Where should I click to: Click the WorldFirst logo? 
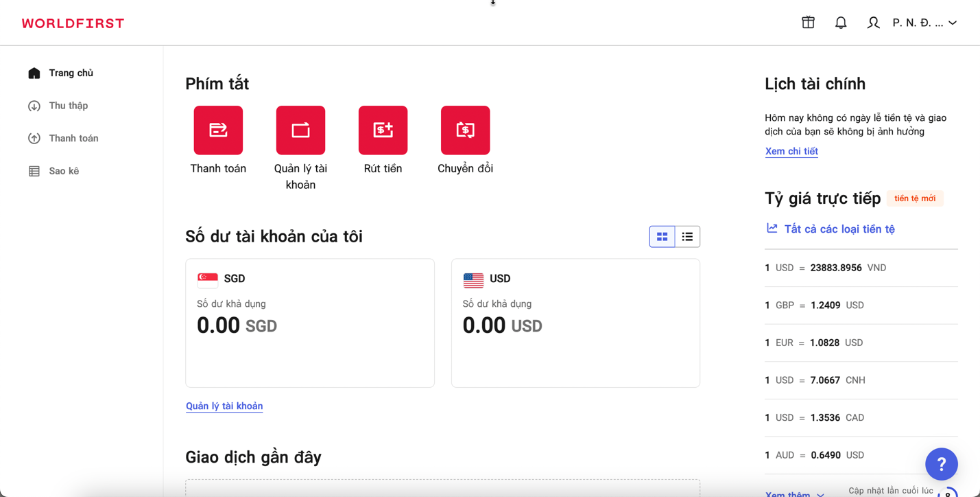click(x=73, y=23)
